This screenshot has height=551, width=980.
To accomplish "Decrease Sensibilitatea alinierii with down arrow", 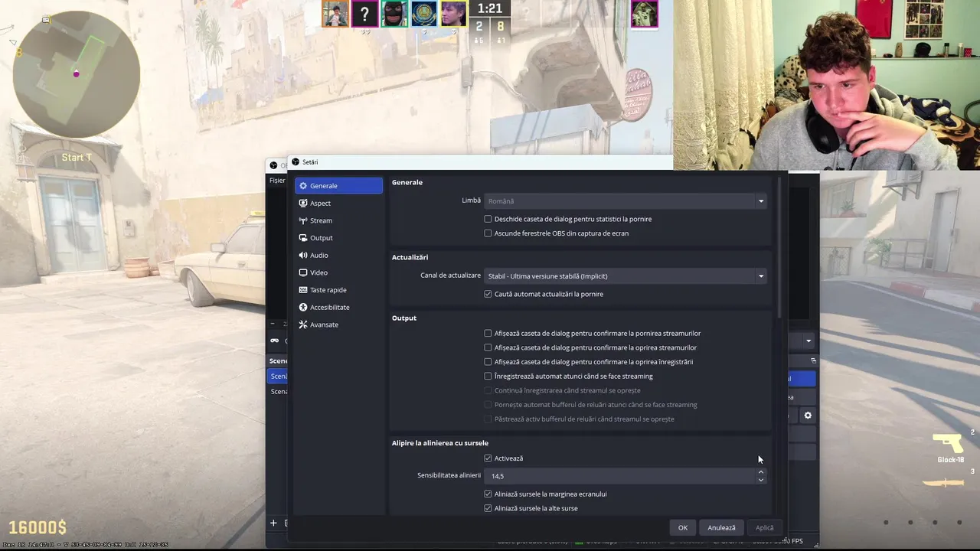I will point(760,480).
